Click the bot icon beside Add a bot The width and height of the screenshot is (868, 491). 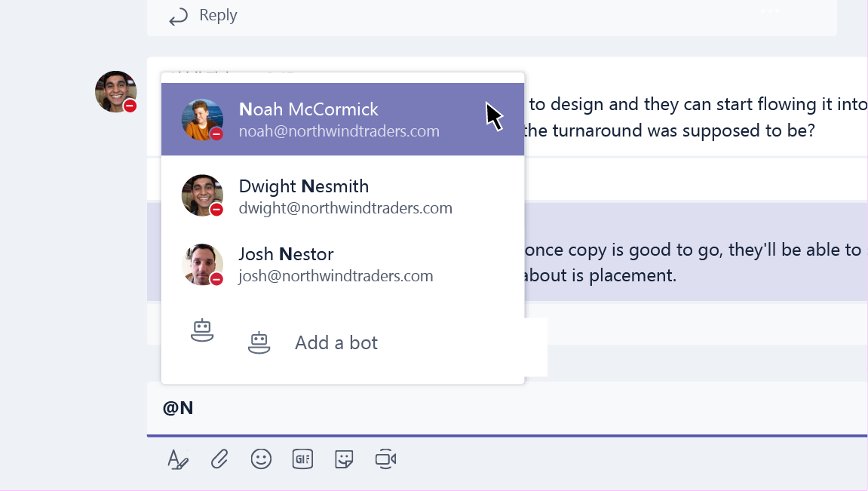(259, 342)
